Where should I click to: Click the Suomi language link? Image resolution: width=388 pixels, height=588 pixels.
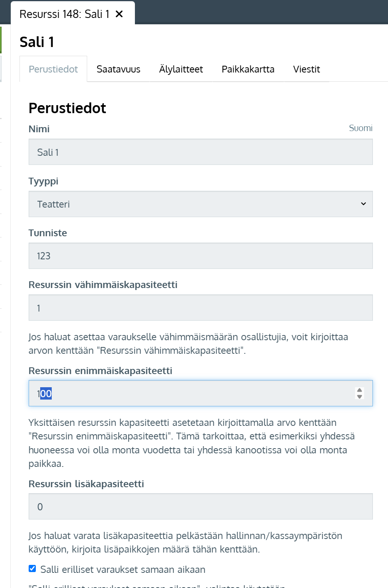coord(361,128)
